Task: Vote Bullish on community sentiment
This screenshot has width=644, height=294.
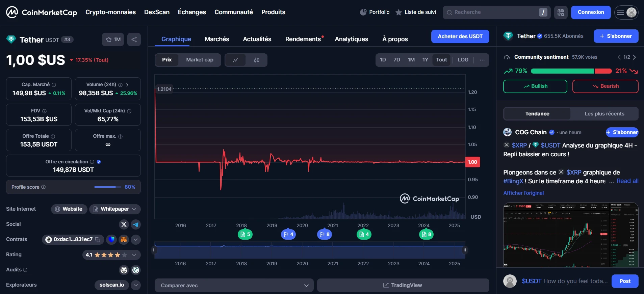Action: [x=535, y=86]
